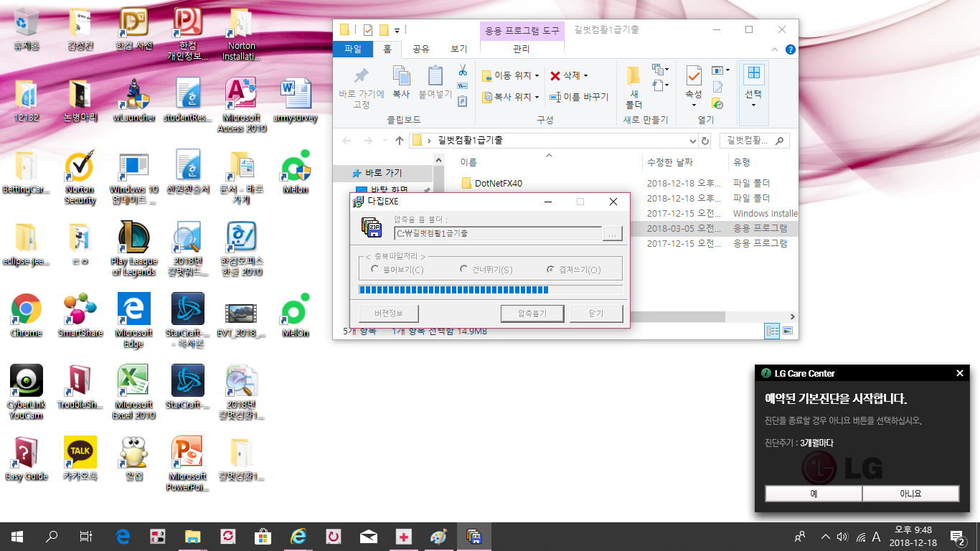The width and height of the screenshot is (980, 551).
Task: Open the 보기 ribbon tab
Action: click(x=458, y=49)
